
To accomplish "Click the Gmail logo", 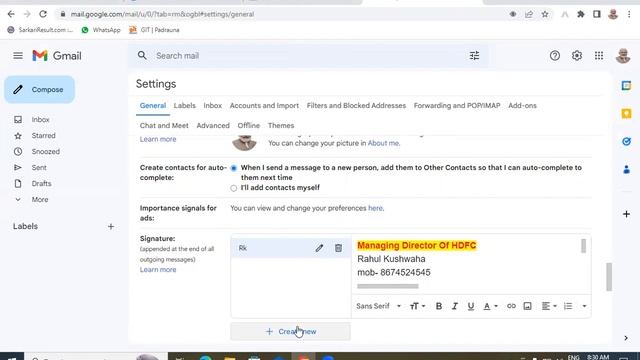I will [x=57, y=56].
